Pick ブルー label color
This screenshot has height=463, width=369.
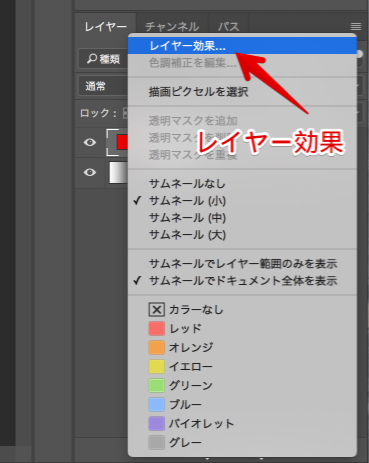[242, 405]
